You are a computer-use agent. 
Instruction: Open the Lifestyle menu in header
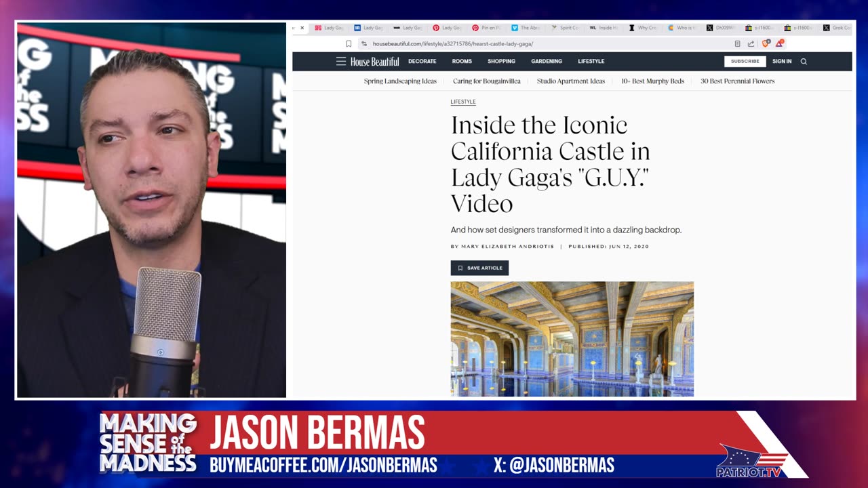(x=591, y=61)
